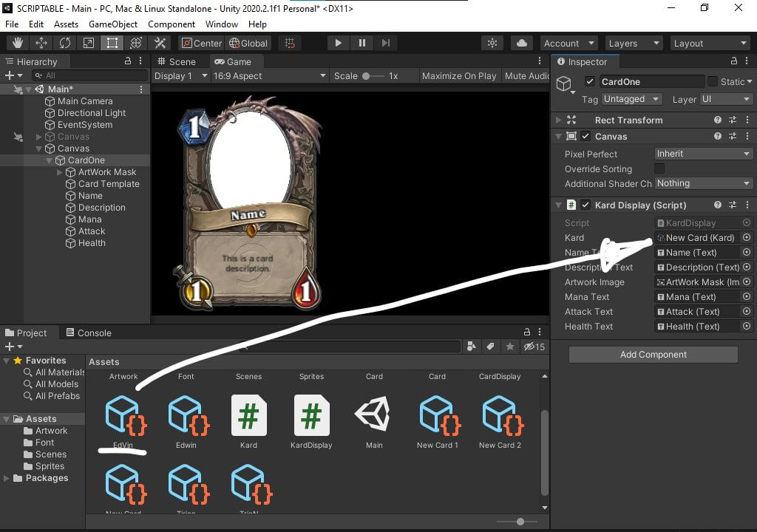The height and width of the screenshot is (532, 757).
Task: Pick object for Kard field
Action: coord(747,237)
